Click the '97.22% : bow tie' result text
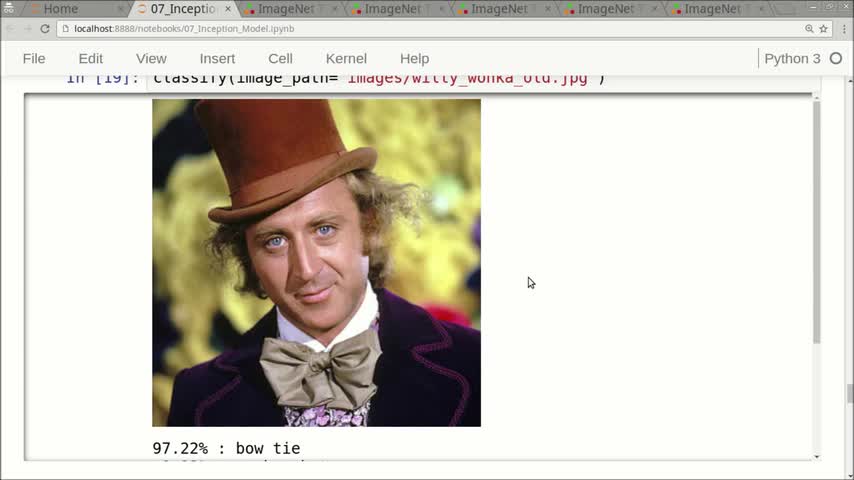This screenshot has height=480, width=854. [226, 448]
